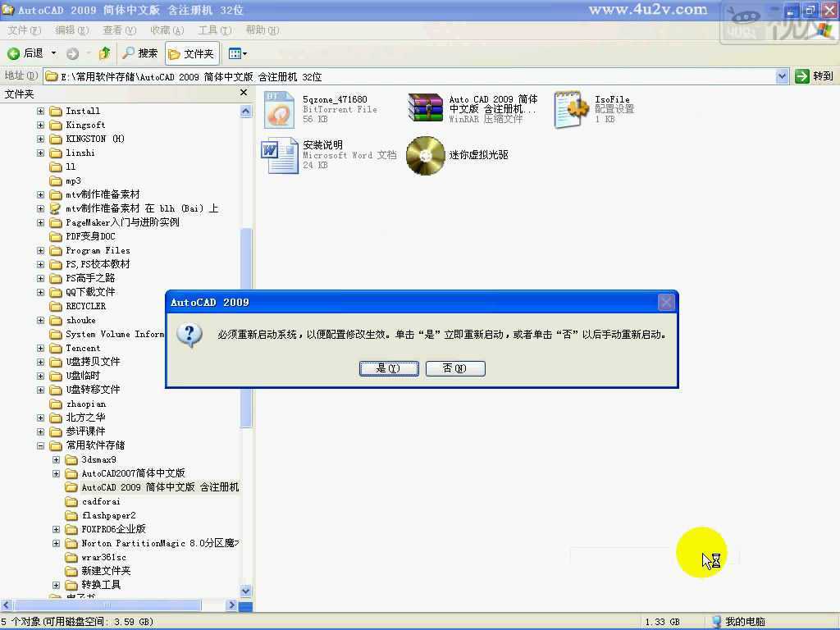
Task: Select the linshi folder in tree
Action: coord(80,153)
